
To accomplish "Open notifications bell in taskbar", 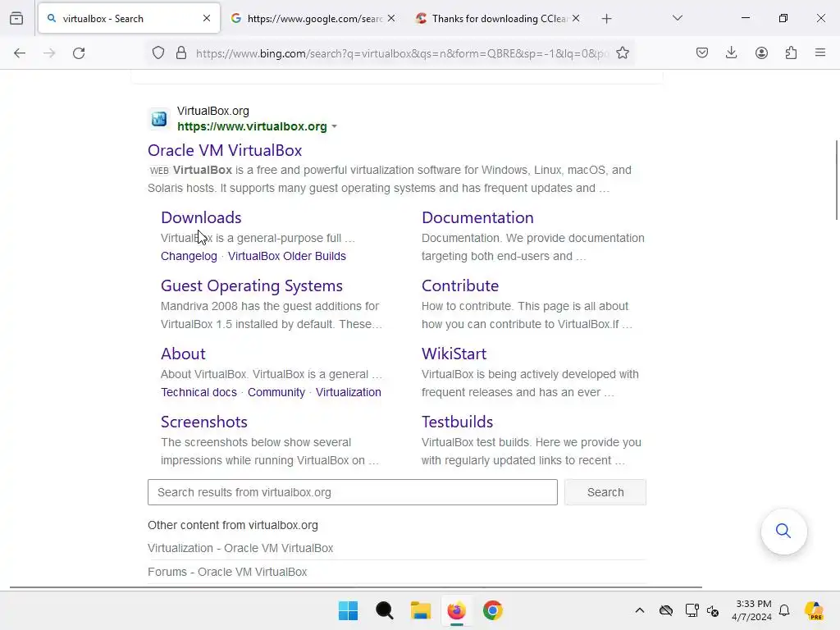I will (x=784, y=610).
